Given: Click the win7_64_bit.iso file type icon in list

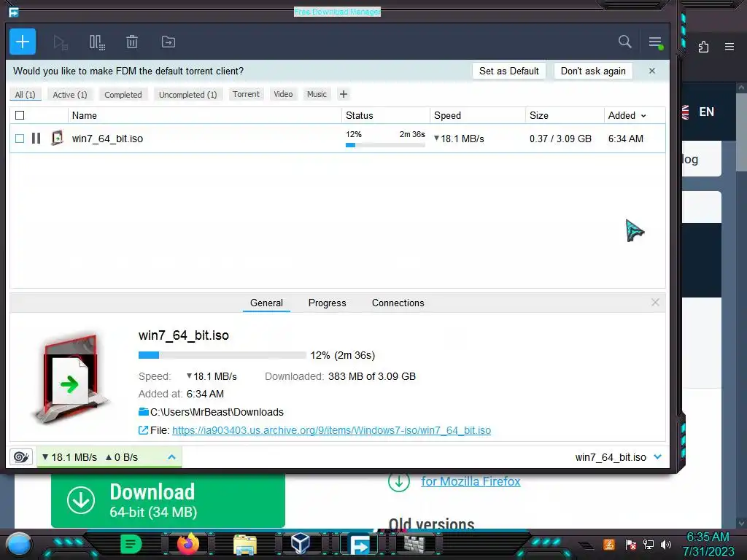Looking at the screenshot, I should tap(57, 138).
